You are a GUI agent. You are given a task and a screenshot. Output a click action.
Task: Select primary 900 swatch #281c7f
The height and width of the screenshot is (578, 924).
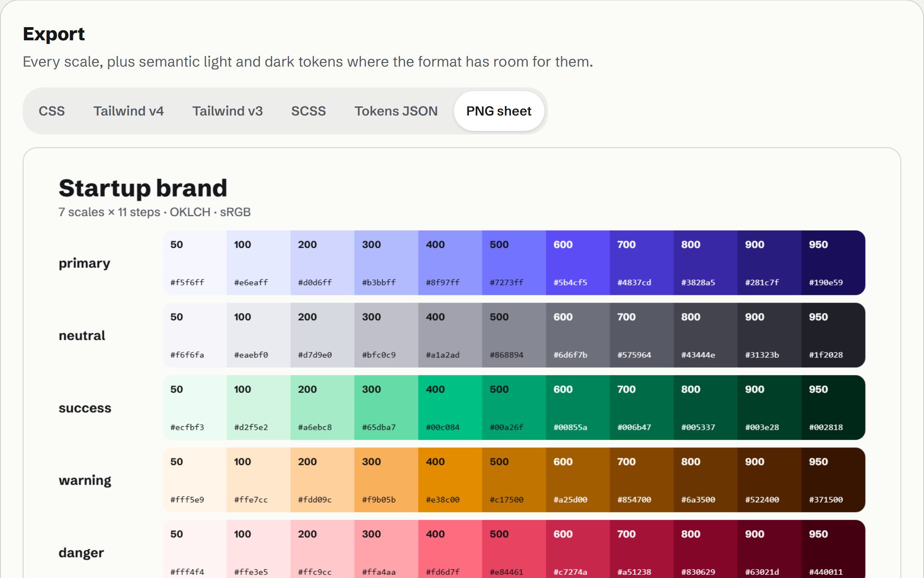coord(770,263)
